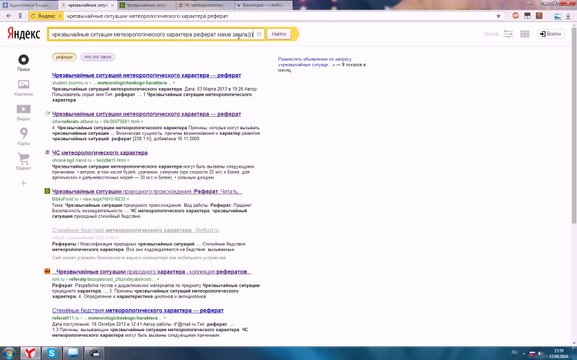Click the Войти login button

(551, 34)
